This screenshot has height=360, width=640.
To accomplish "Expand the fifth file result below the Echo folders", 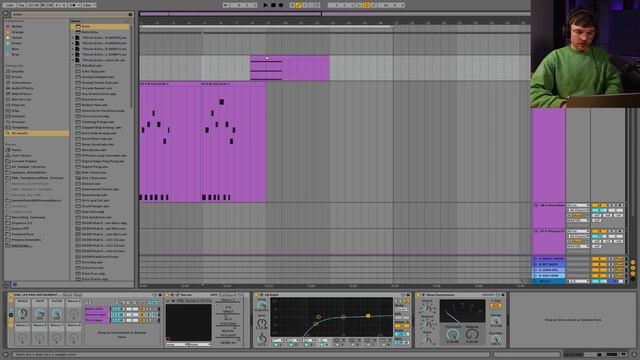I will (x=73, y=60).
